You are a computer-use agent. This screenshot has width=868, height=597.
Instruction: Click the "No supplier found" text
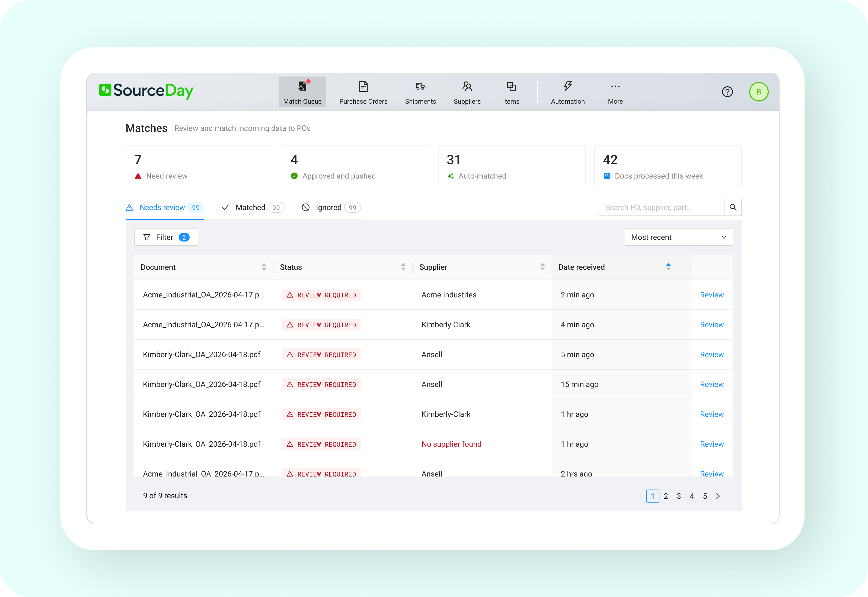[x=451, y=444]
